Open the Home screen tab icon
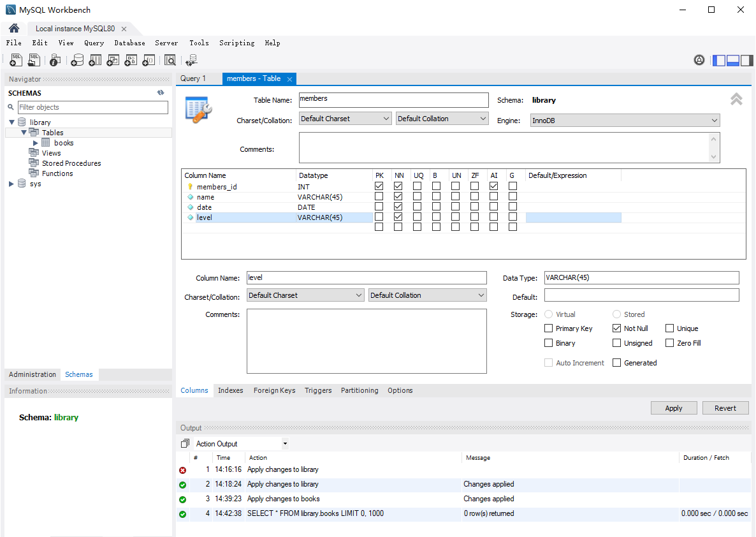The width and height of the screenshot is (756, 537). click(x=14, y=28)
